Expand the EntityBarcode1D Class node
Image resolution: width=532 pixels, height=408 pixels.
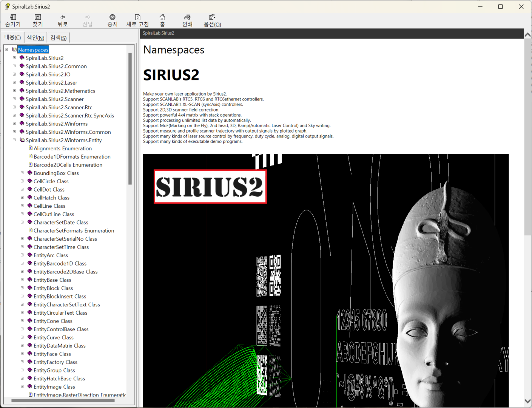22,263
